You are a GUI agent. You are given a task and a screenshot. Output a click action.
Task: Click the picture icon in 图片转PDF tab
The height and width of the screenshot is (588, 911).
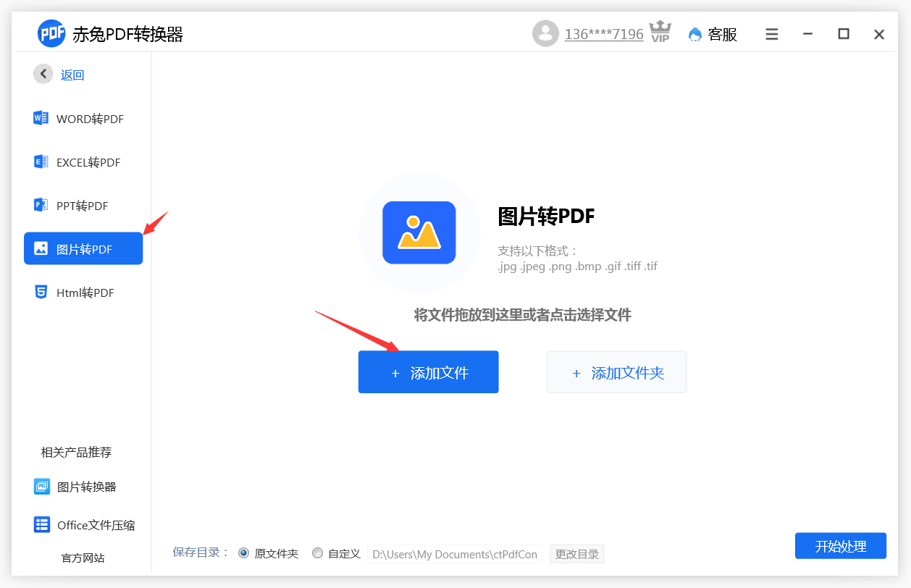point(41,248)
